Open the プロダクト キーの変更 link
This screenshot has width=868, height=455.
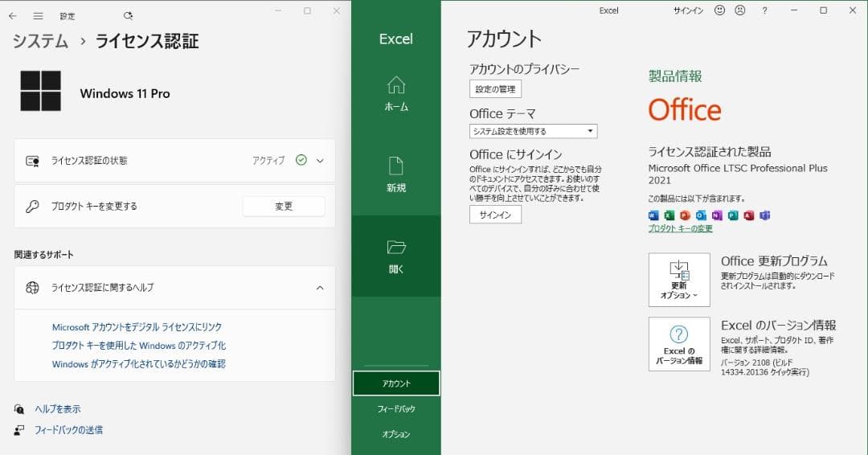681,228
